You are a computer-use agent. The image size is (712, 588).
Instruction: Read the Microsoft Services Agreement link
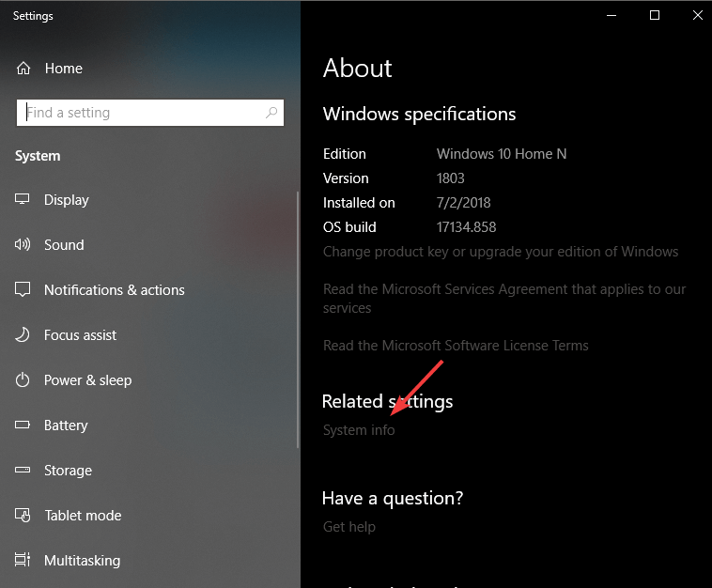pyautogui.click(x=504, y=299)
